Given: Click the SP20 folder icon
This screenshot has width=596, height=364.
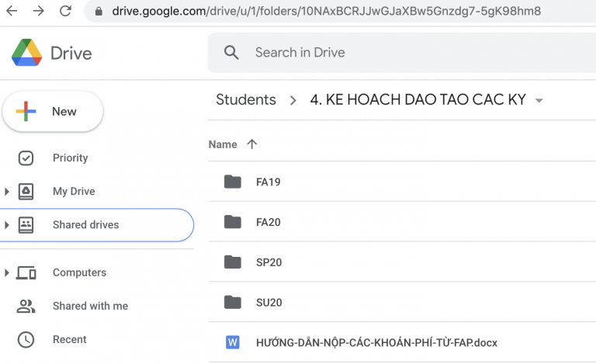Looking at the screenshot, I should [233, 262].
